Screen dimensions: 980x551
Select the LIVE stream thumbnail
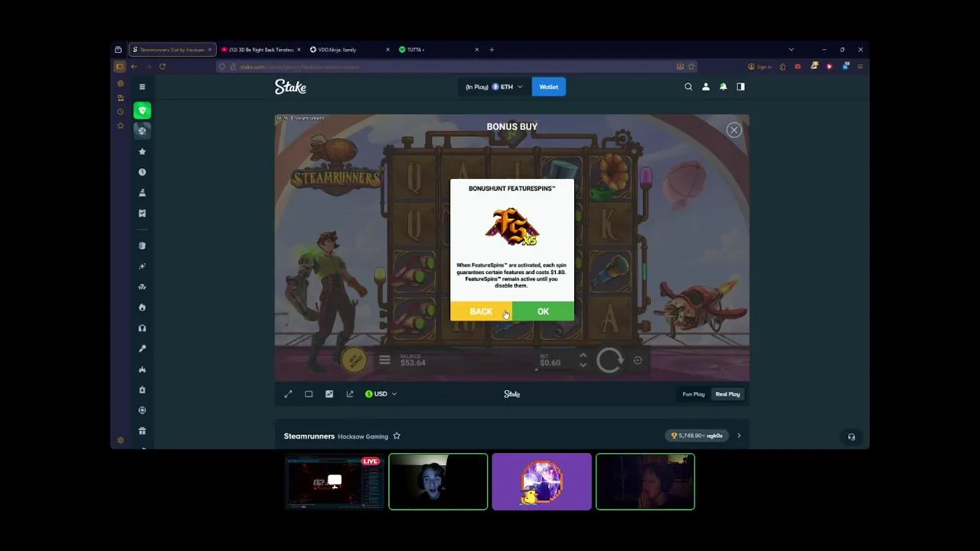334,481
